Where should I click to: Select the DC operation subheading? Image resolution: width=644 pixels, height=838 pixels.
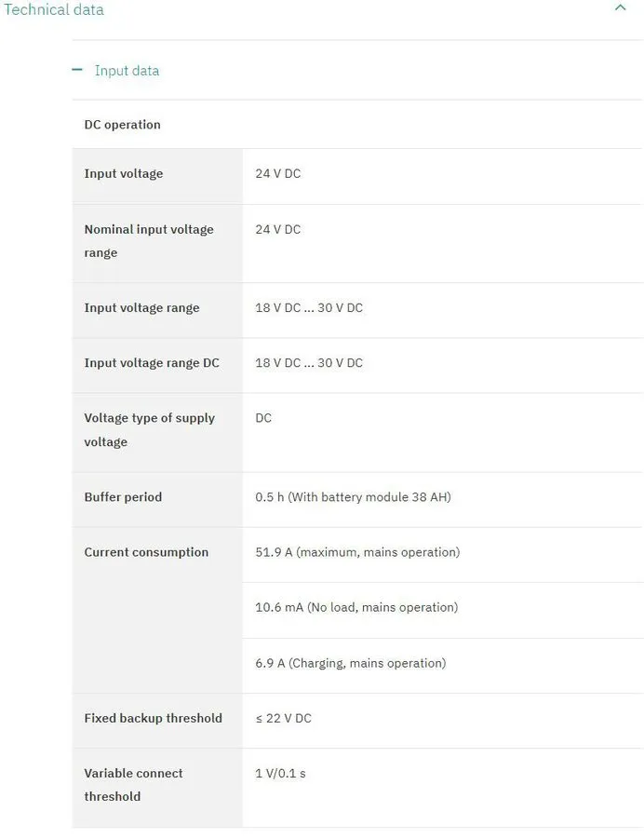tap(122, 125)
